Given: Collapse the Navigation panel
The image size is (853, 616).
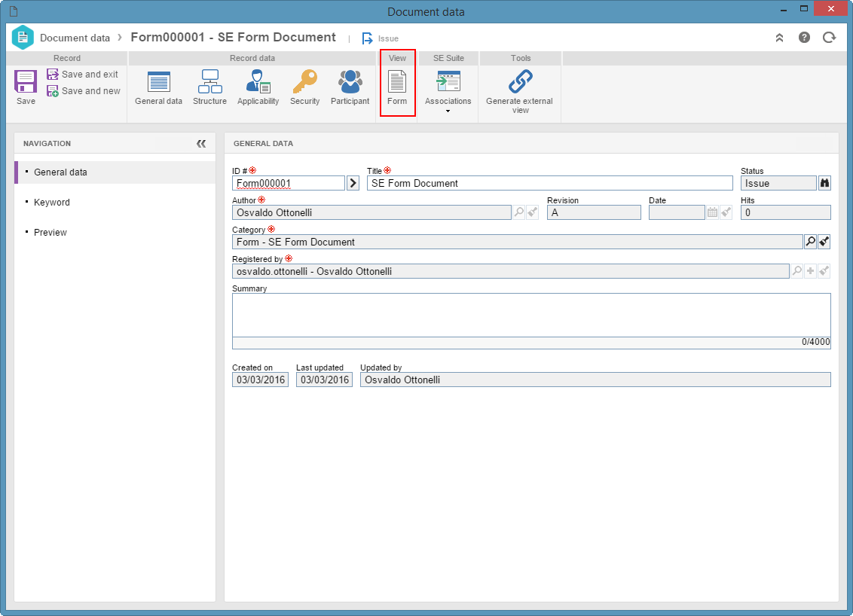Looking at the screenshot, I should [x=201, y=144].
